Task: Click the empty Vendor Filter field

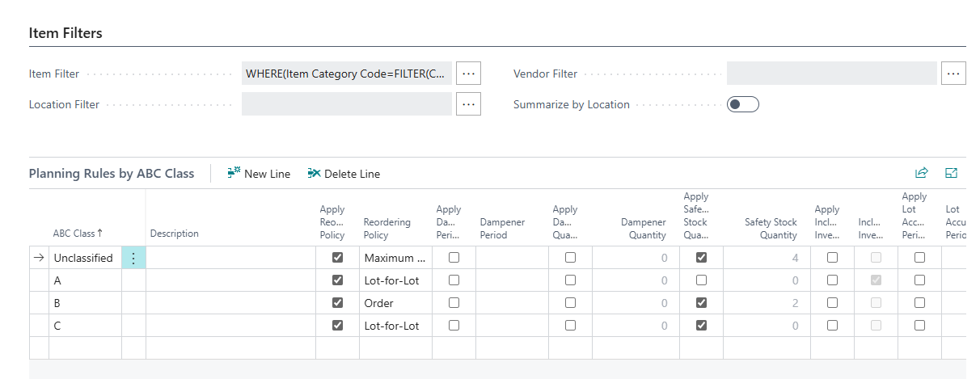Action: tap(832, 74)
